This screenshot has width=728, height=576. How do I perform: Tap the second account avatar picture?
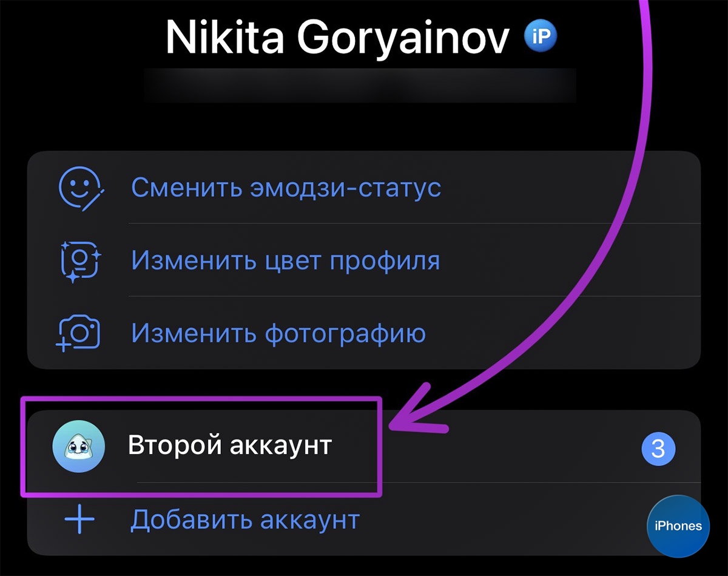[79, 446]
